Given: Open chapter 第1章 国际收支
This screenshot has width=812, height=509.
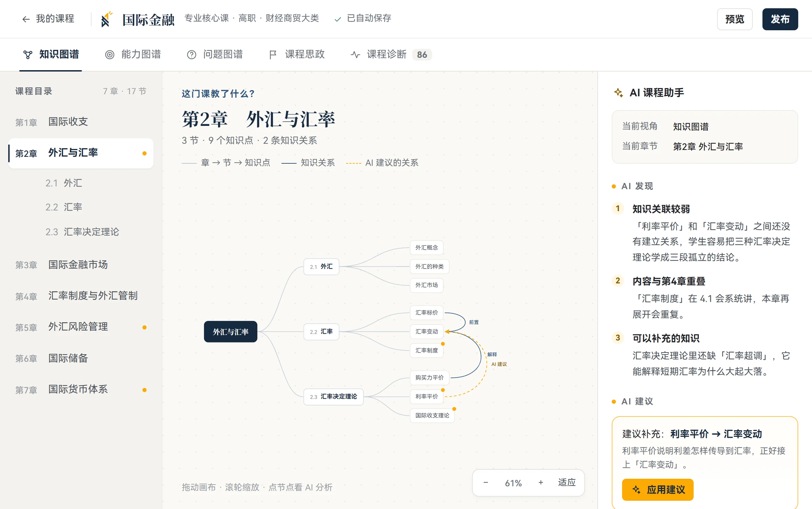Looking at the screenshot, I should coord(81,122).
